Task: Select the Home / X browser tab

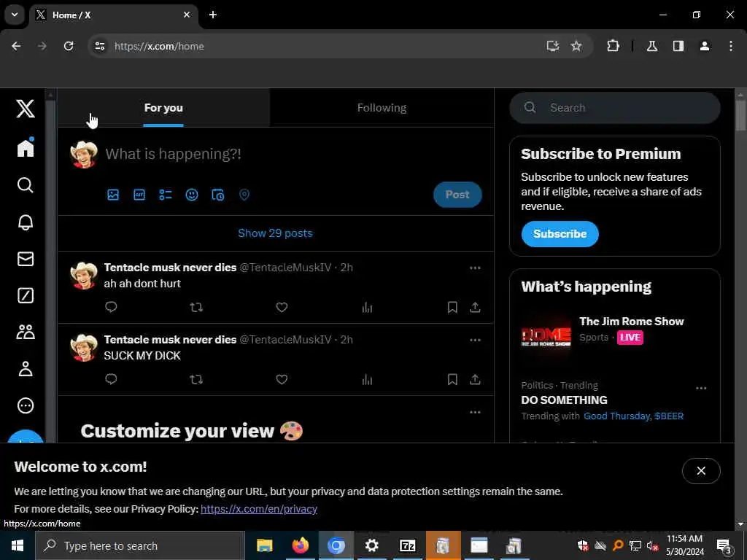Action: click(x=113, y=15)
